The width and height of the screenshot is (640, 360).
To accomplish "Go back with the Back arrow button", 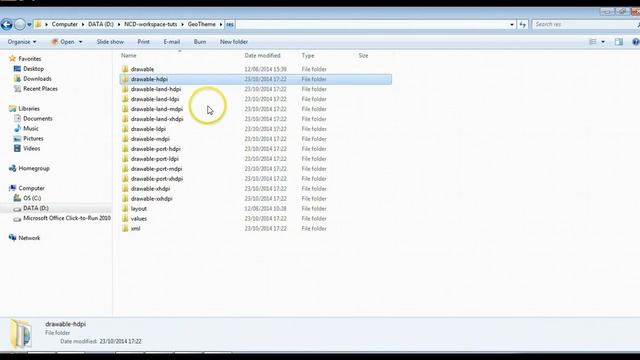I will [x=7, y=24].
